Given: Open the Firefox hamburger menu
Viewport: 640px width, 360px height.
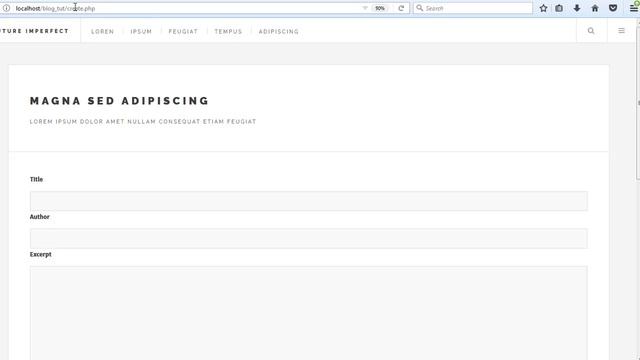Looking at the screenshot, I should 634,8.
